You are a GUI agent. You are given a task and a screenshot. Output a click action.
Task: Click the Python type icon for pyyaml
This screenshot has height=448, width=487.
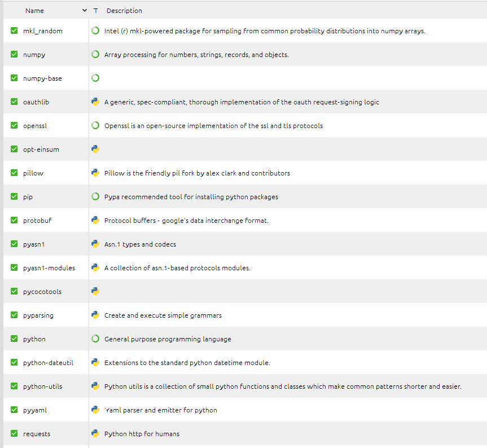tap(95, 410)
